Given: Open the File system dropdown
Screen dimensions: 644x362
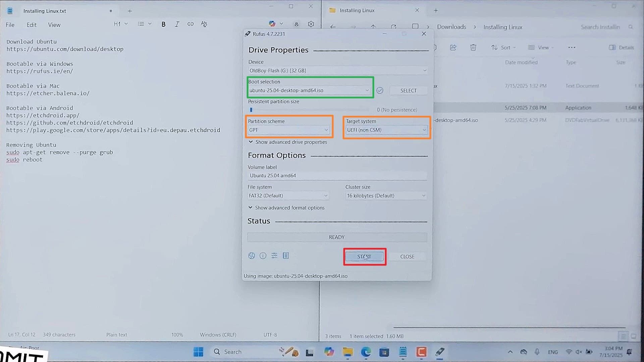Looking at the screenshot, I should click(x=288, y=196).
